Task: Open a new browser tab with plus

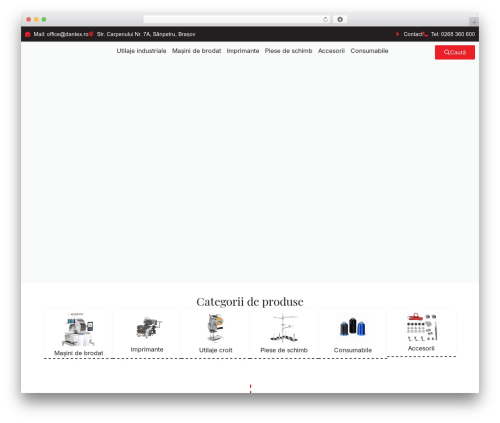Action: 474,22
